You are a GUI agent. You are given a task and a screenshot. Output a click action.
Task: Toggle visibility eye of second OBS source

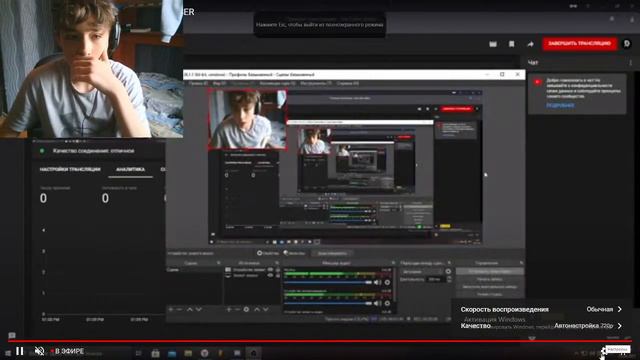coord(270,276)
